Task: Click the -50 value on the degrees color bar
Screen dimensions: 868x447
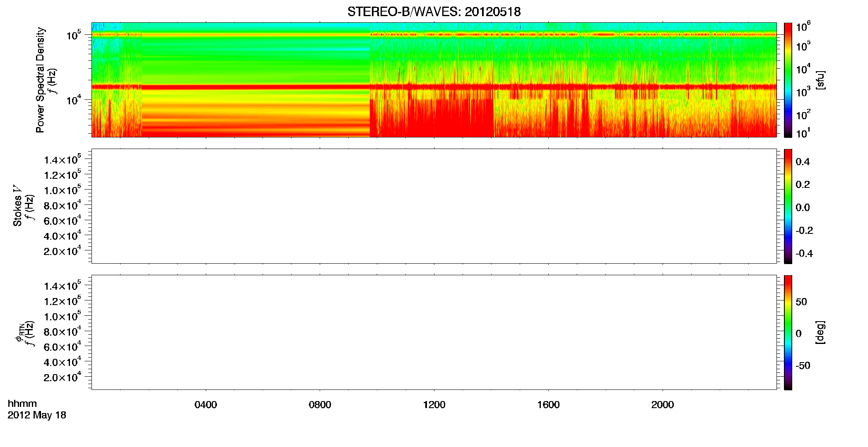Action: pos(803,366)
